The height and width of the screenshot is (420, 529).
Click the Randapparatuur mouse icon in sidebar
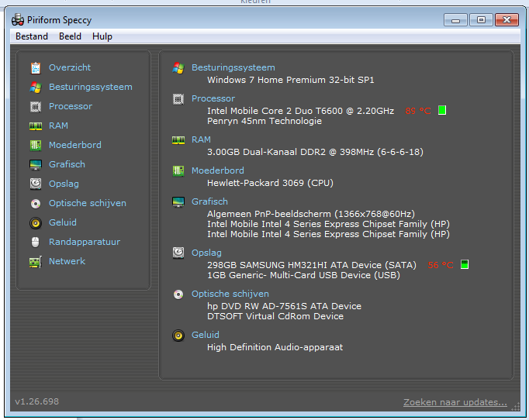[36, 242]
